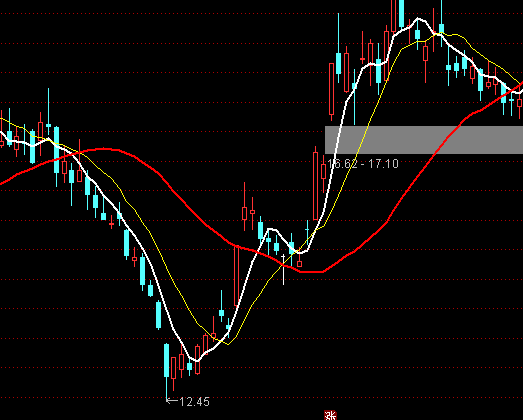This screenshot has height=420, width=523.
Task: Select the 12.45 lowest price label
Action: click(194, 402)
